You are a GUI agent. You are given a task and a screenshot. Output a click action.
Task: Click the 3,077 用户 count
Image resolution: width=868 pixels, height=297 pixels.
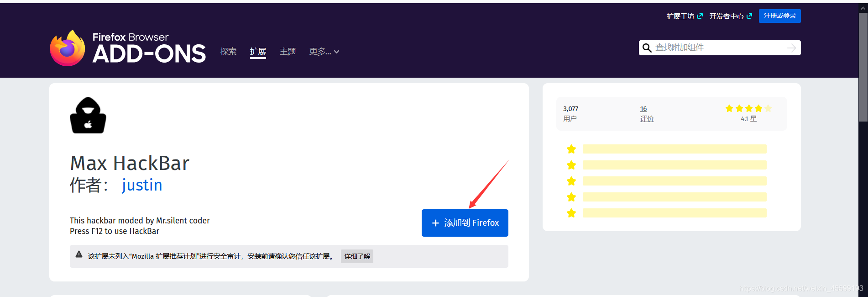570,114
